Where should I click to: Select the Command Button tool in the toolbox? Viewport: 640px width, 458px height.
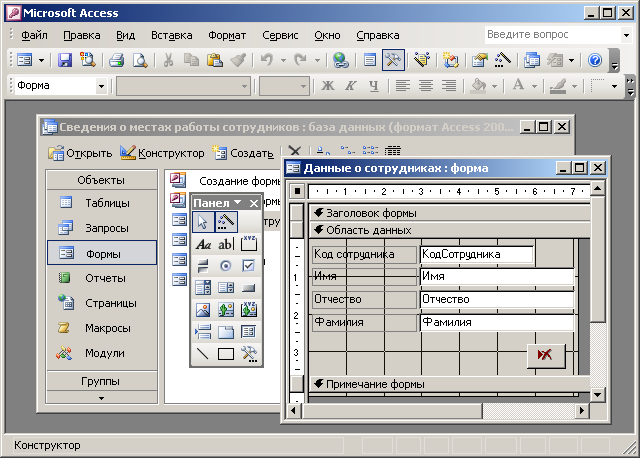click(x=249, y=288)
